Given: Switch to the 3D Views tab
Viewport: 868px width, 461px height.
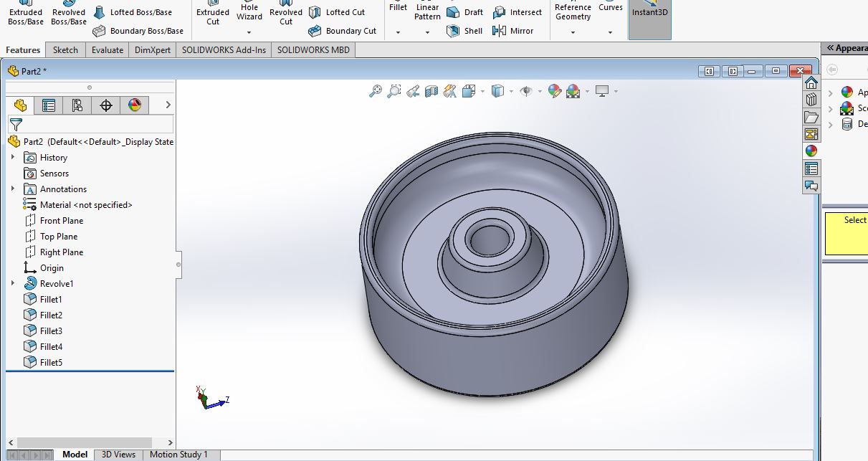Looking at the screenshot, I should tap(118, 455).
